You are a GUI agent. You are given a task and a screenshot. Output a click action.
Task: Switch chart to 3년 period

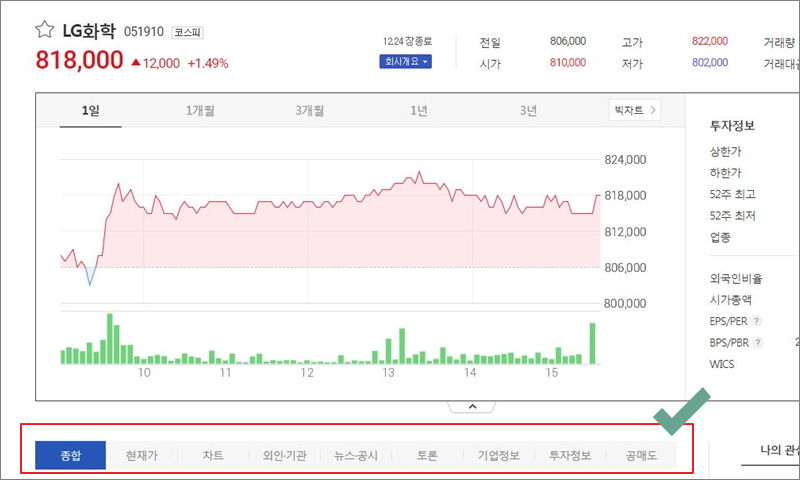point(528,110)
